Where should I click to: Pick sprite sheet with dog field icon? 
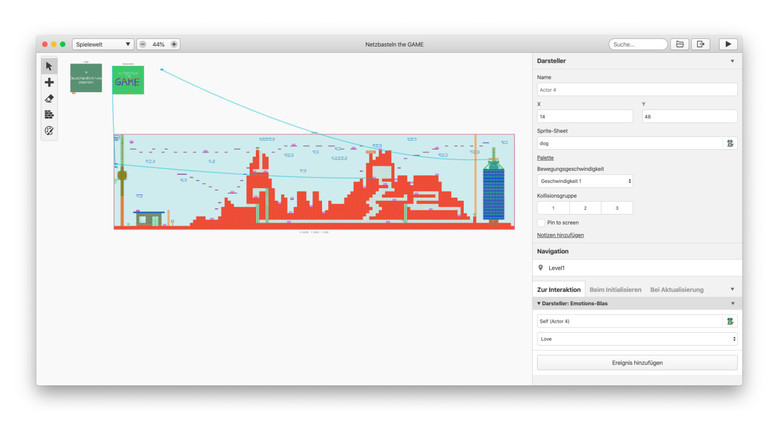730,144
